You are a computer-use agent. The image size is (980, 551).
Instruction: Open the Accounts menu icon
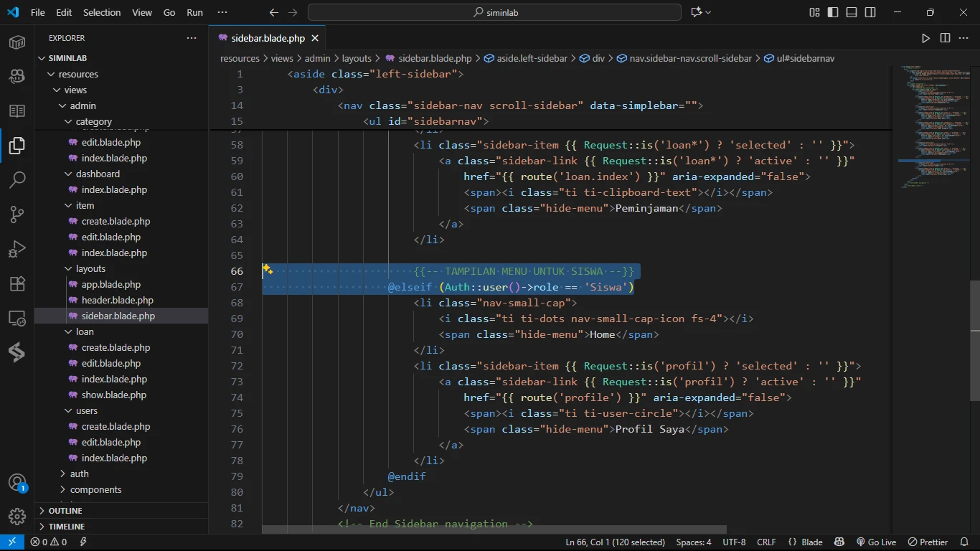[x=17, y=483]
